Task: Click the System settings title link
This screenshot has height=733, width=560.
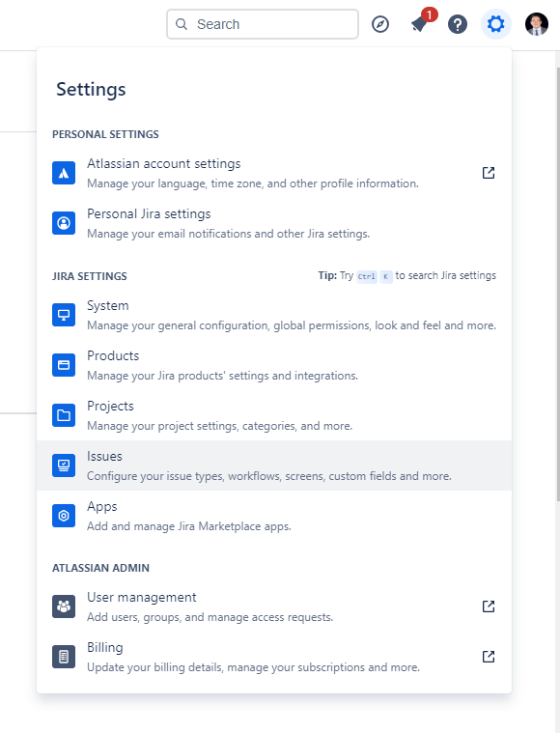Action: pos(107,306)
